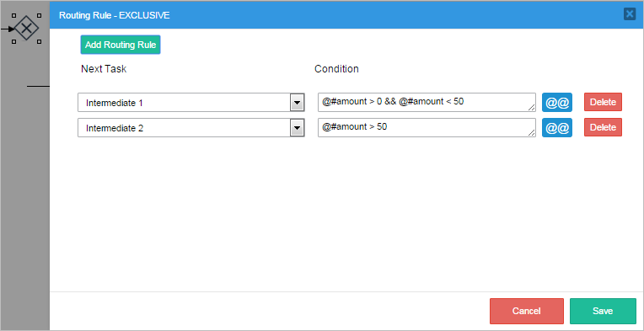Screen dimensions: 644x331
Task: Focus the '@#amount > 50' condition field
Action: pos(427,127)
